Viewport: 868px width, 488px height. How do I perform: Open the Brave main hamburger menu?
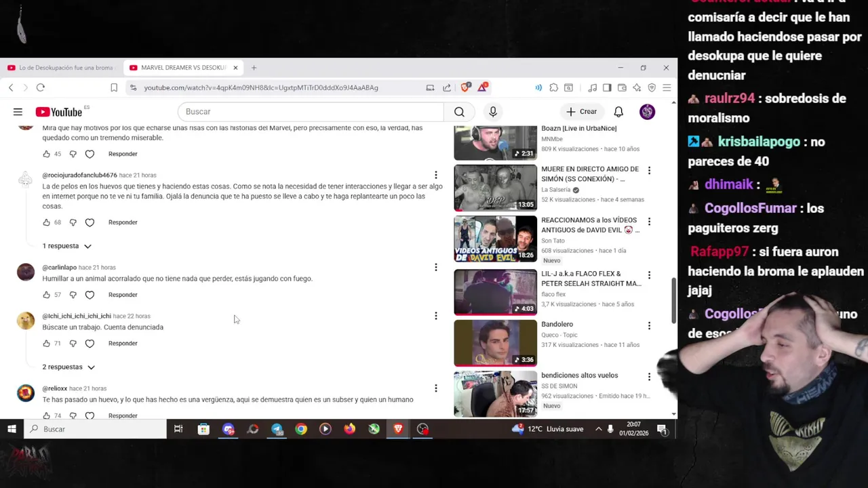(x=667, y=87)
